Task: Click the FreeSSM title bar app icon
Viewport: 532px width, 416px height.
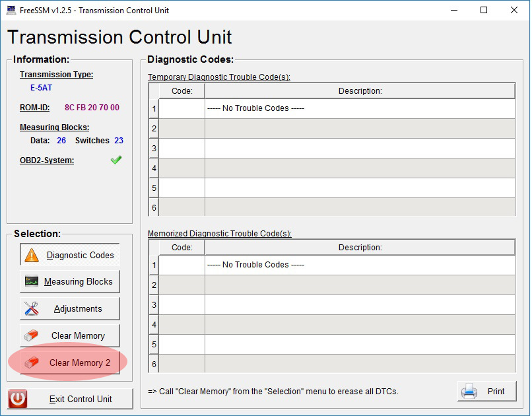Action: [11, 10]
